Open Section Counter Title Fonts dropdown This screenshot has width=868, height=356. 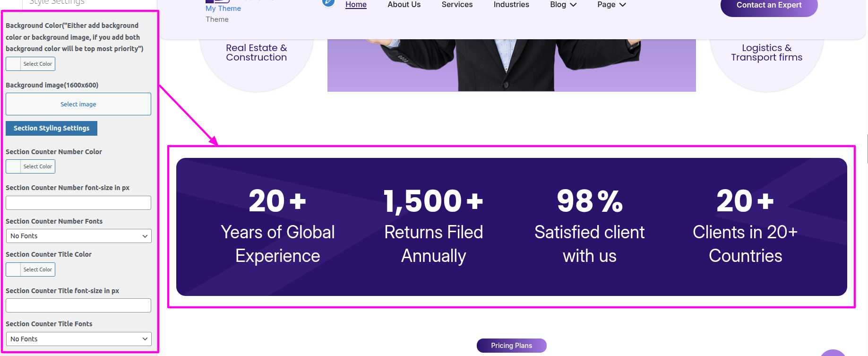pyautogui.click(x=78, y=339)
